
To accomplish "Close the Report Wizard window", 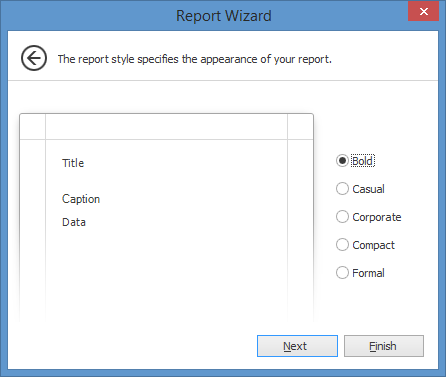I will (424, 11).
